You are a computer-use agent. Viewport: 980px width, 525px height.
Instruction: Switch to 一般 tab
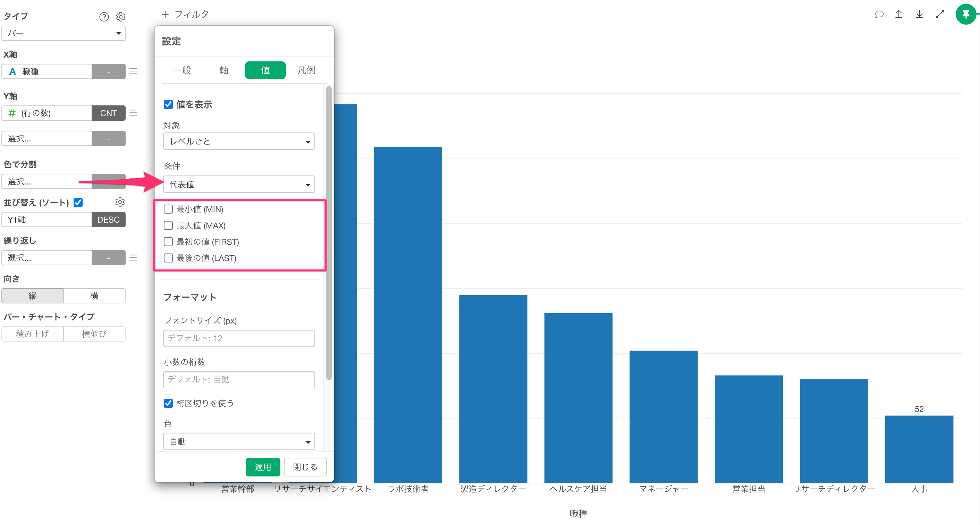tap(182, 70)
